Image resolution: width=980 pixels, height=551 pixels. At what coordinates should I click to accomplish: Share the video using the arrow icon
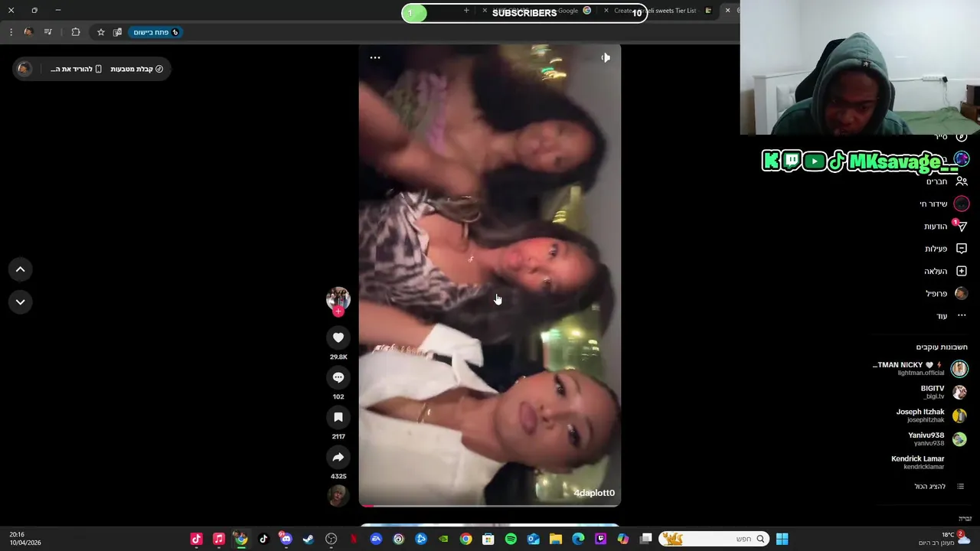point(338,457)
